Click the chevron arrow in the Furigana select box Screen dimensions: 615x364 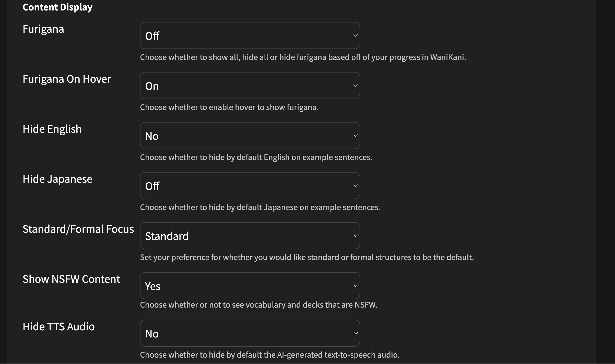(x=356, y=35)
